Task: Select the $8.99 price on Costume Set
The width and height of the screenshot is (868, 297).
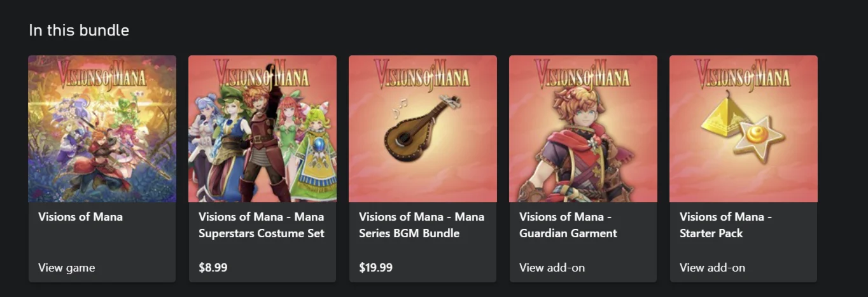Action: click(213, 268)
